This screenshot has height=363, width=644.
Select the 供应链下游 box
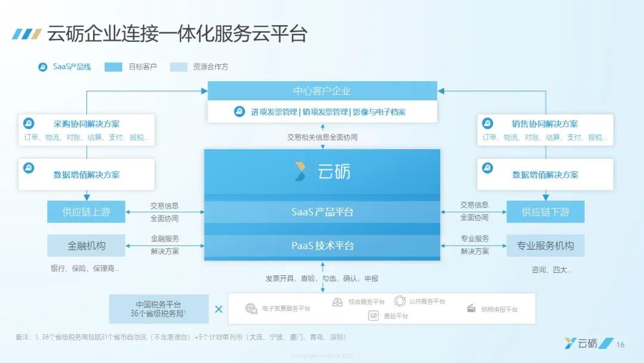[546, 212]
